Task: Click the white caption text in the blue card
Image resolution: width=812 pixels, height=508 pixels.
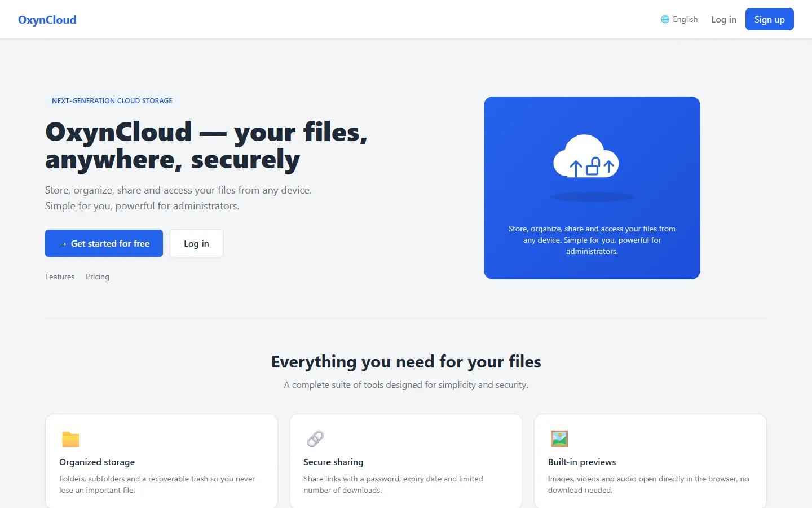Action: point(592,240)
